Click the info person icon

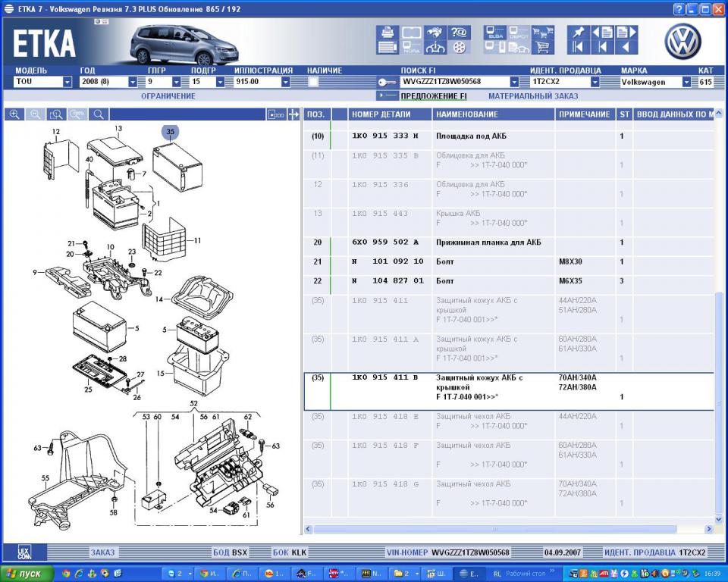(x=435, y=47)
